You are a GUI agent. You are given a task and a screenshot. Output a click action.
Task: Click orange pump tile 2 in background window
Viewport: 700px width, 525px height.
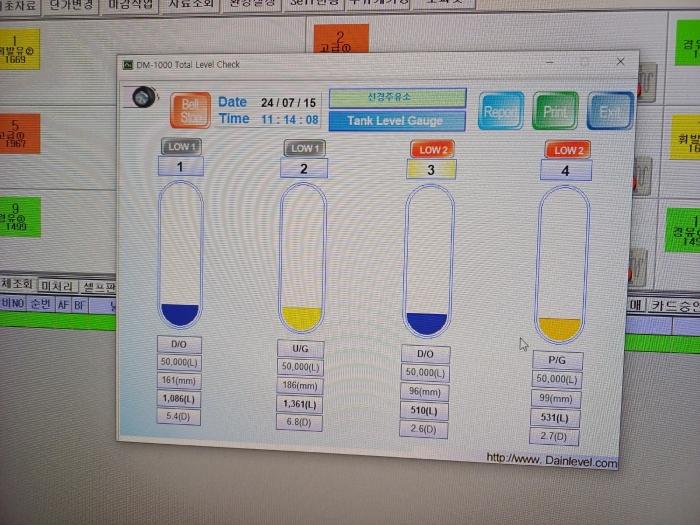click(341, 38)
